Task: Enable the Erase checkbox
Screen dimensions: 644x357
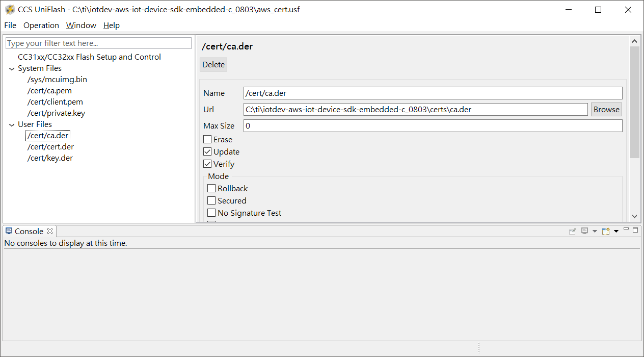Action: pyautogui.click(x=207, y=139)
